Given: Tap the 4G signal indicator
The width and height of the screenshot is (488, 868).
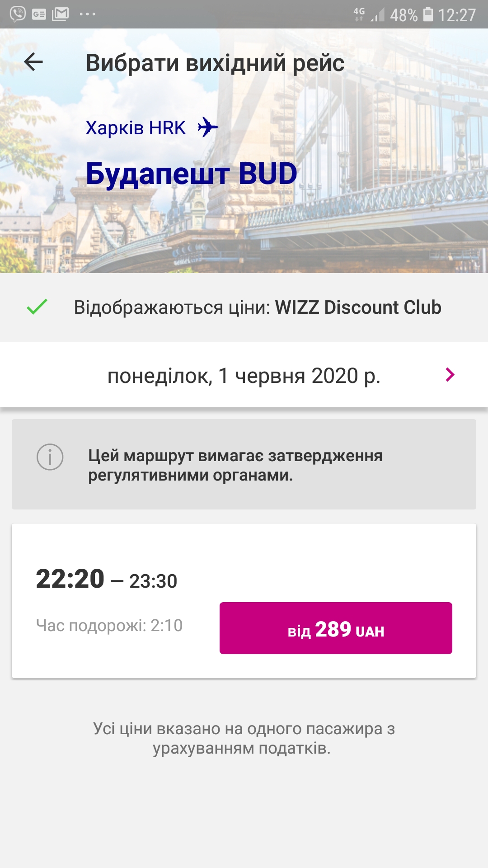Looking at the screenshot, I should pos(359,14).
